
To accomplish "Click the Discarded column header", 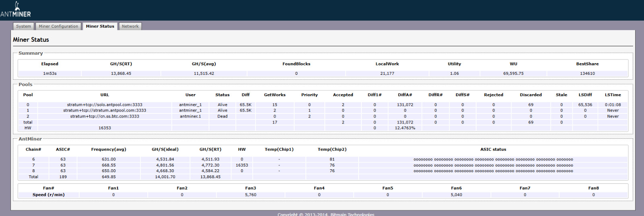I will click(531, 95).
